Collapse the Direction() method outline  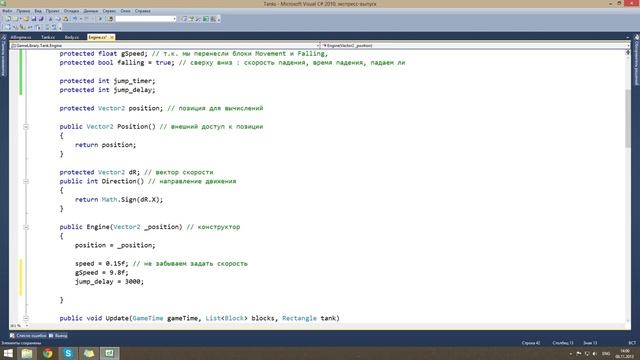(26, 182)
